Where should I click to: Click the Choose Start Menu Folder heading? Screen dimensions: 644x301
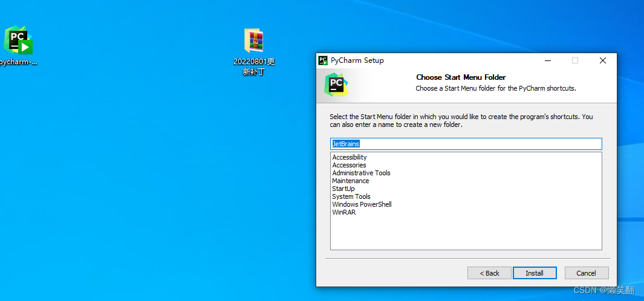point(461,77)
